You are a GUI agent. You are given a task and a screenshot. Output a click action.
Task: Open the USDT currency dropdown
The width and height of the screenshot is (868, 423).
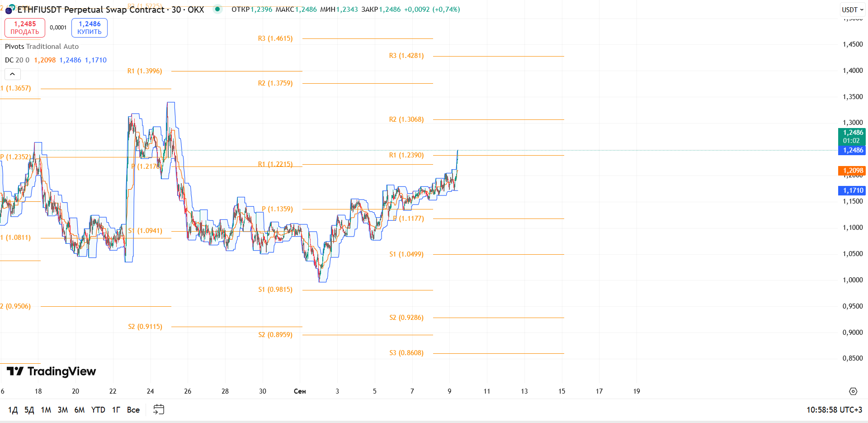[x=853, y=10]
